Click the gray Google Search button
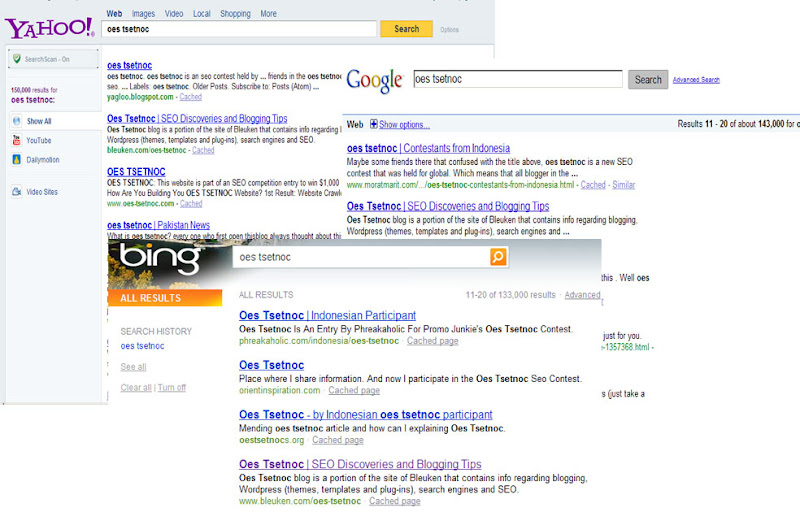This screenshot has height=512, width=800. [648, 80]
